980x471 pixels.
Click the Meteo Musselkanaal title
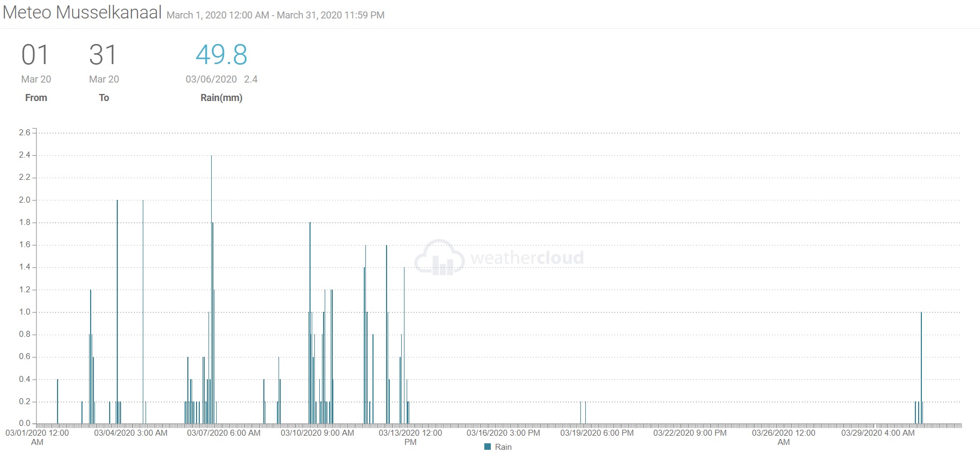tap(83, 12)
